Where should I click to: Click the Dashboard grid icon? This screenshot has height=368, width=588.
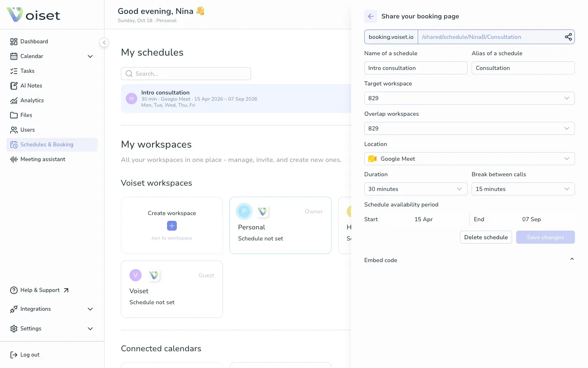pyautogui.click(x=14, y=42)
